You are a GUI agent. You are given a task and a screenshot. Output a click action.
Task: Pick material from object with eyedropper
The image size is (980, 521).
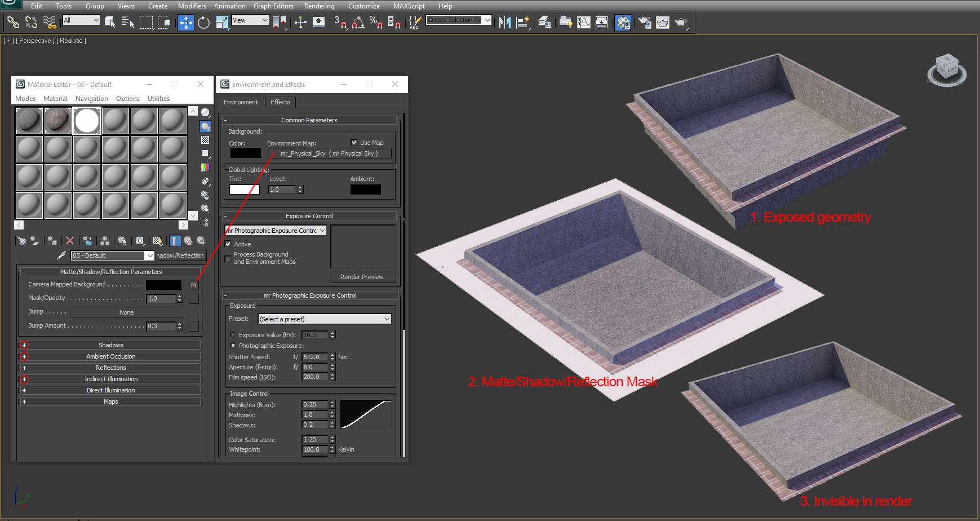(61, 255)
